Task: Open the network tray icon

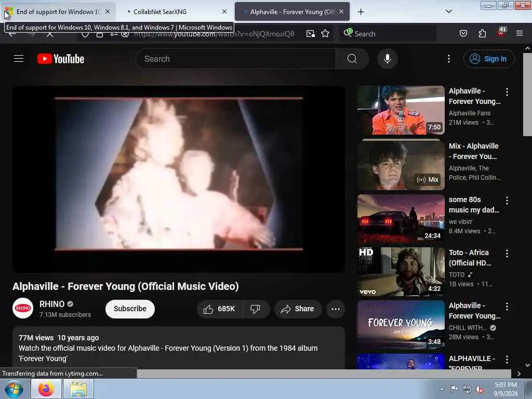Action: 467,390
